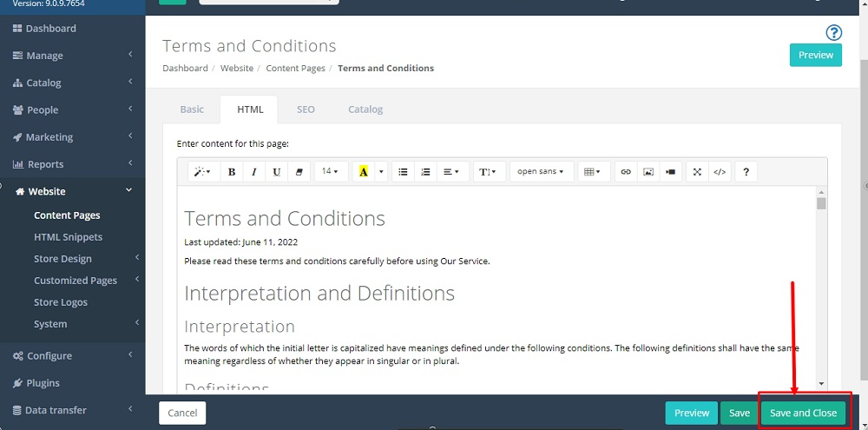Switch to the SEO tab
This screenshot has width=868, height=430.
point(306,109)
